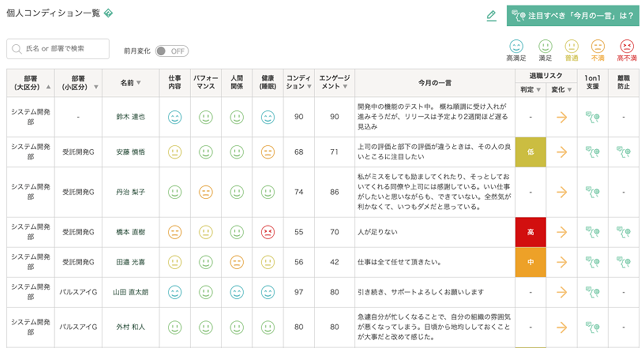Open the help diamond icon beside 個人コンディション一覧
Viewport: 644px width, 348px height.
tap(108, 14)
